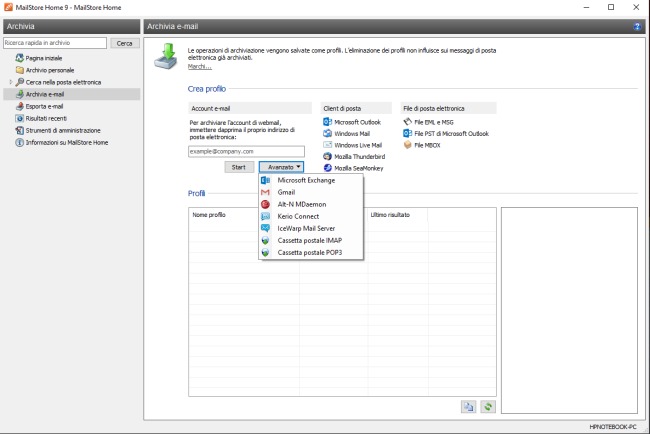Click the IceWarp Mail Server icon
650x434 pixels.
coord(265,228)
